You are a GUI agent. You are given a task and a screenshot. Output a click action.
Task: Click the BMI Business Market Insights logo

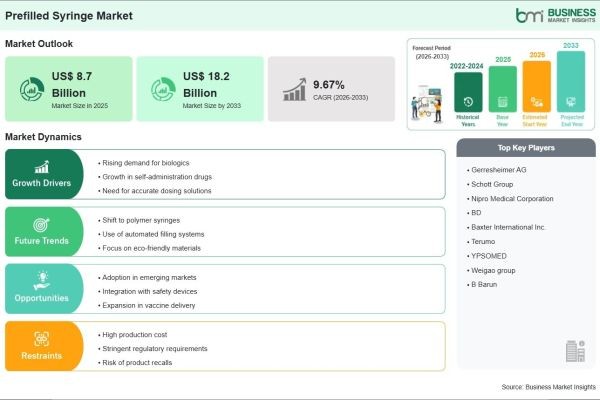pos(556,15)
